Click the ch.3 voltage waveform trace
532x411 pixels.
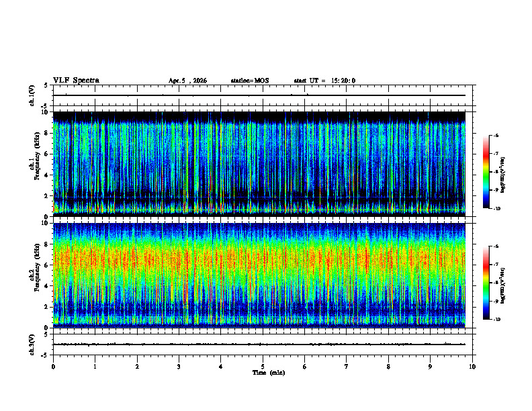point(259,345)
